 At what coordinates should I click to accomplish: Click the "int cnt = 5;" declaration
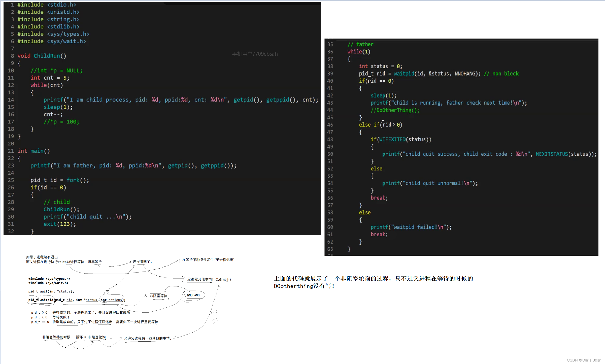point(50,78)
